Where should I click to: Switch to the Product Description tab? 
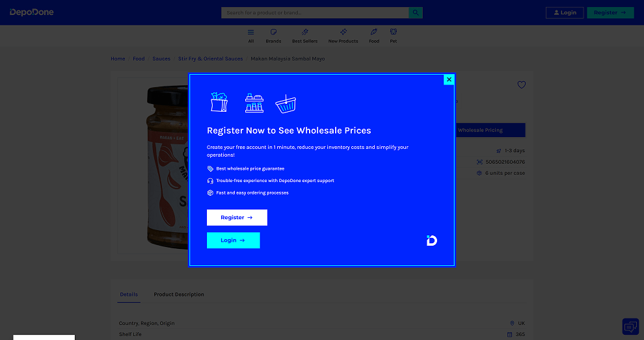tap(179, 294)
